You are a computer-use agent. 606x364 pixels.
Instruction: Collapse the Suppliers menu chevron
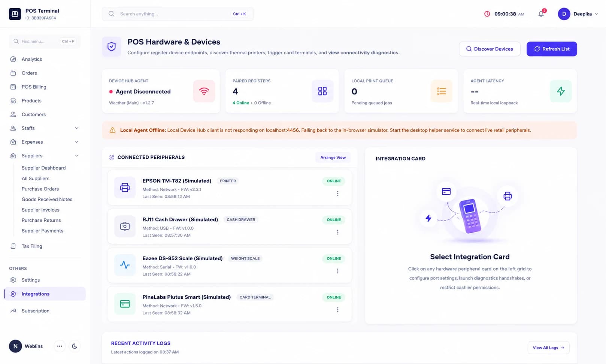76,156
